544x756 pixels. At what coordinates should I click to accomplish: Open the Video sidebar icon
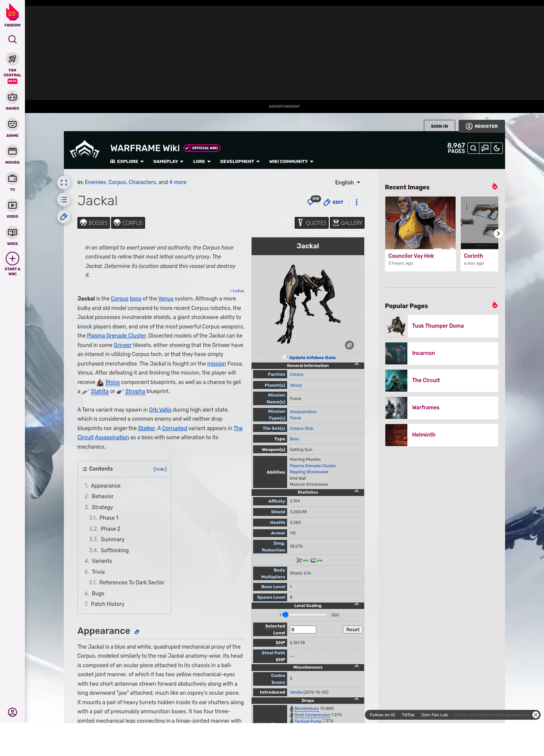coord(12,205)
